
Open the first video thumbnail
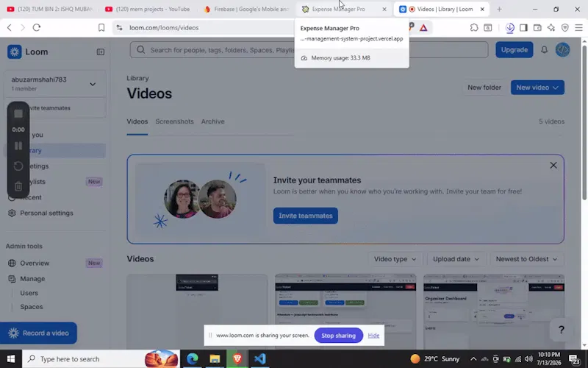point(197,311)
